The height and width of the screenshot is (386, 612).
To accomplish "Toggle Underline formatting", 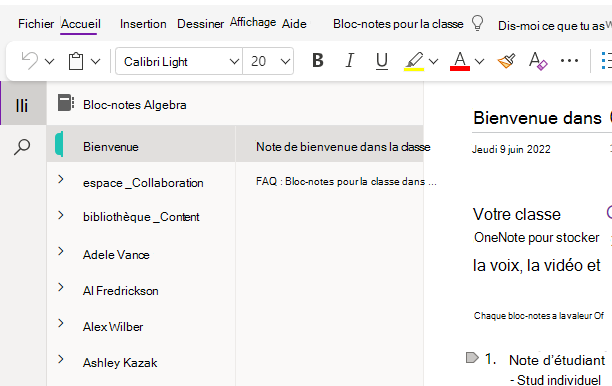I will pyautogui.click(x=382, y=61).
